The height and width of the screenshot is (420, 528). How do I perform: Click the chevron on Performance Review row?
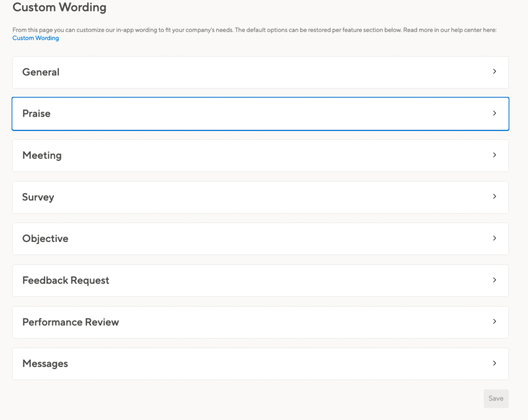click(x=494, y=321)
